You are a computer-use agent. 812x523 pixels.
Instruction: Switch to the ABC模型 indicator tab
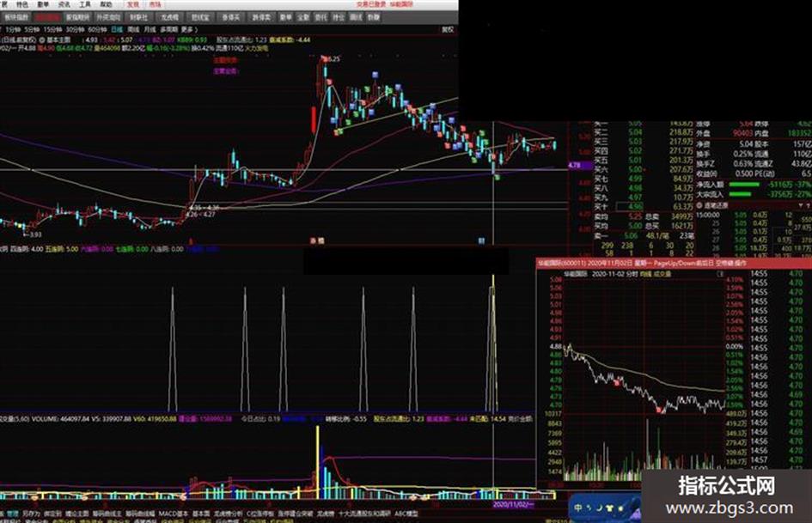[406, 514]
